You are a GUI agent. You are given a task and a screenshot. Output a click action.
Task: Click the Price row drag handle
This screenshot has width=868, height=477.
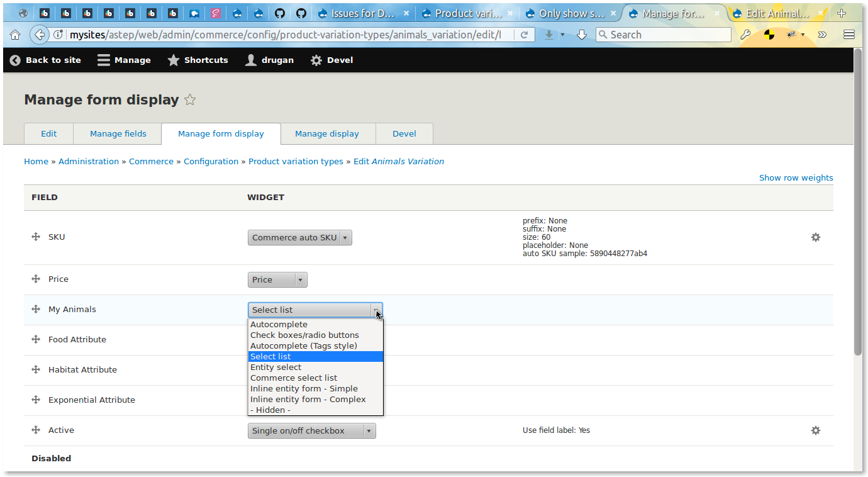36,279
